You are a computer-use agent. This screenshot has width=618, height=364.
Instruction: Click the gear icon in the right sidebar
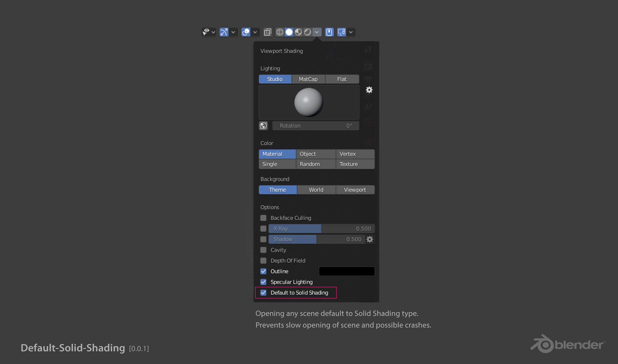(x=369, y=90)
